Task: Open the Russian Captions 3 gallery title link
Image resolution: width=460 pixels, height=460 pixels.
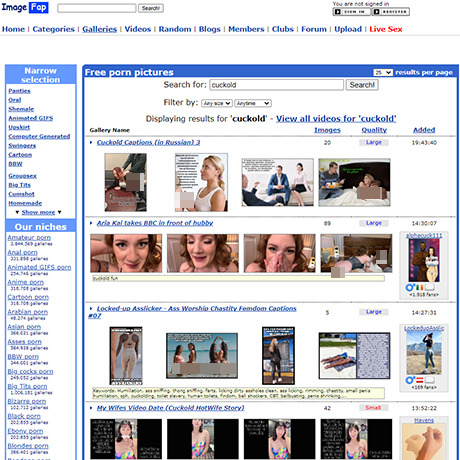Action: point(148,142)
